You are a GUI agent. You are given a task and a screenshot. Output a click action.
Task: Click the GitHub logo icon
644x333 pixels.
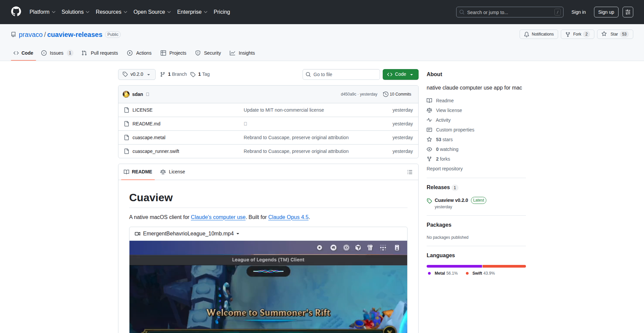16,12
